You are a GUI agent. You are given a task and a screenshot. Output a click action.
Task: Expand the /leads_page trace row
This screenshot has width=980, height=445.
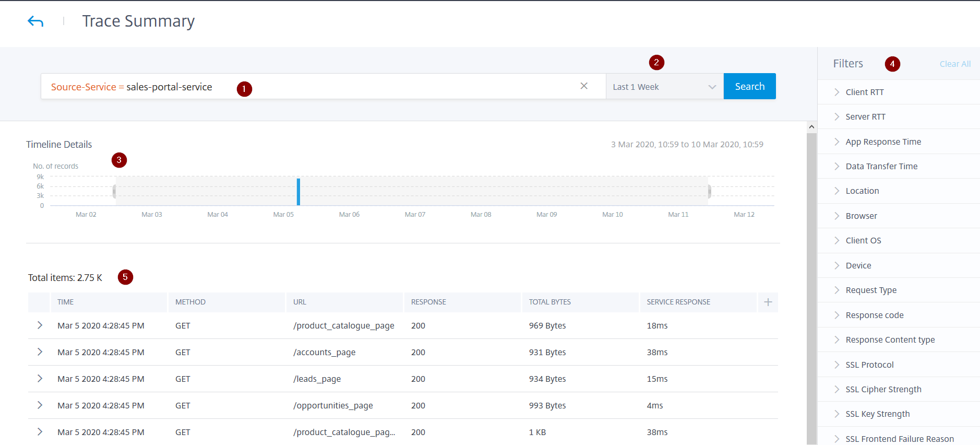point(40,379)
